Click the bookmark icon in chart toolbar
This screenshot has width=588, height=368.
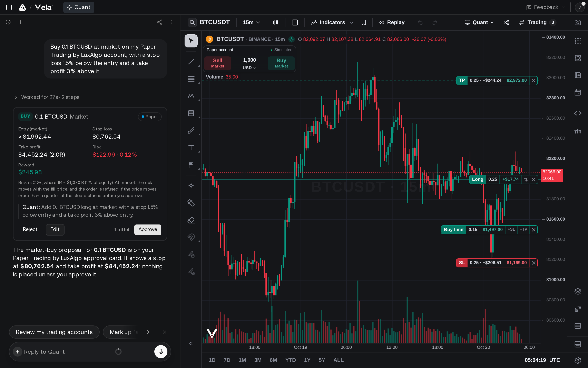click(364, 22)
